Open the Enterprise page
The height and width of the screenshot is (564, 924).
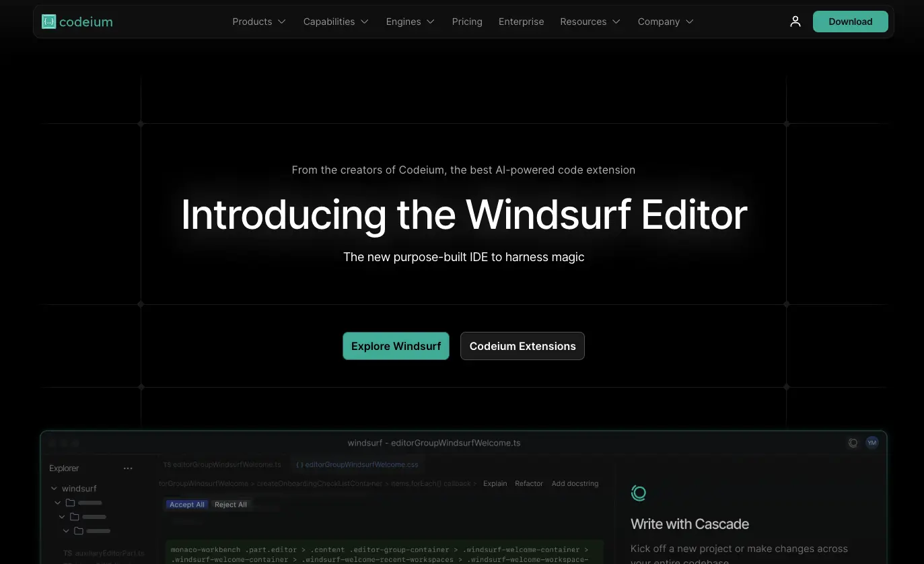(x=521, y=22)
